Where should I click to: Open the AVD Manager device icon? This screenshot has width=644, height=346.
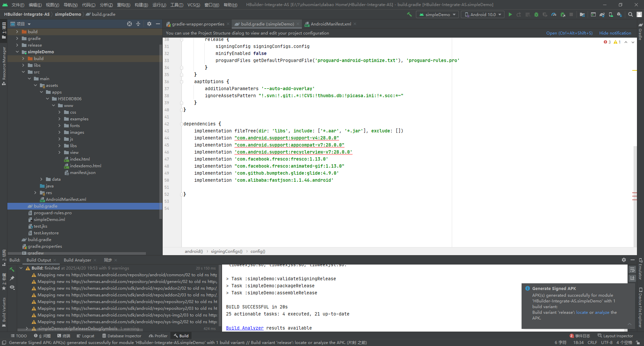(x=611, y=14)
